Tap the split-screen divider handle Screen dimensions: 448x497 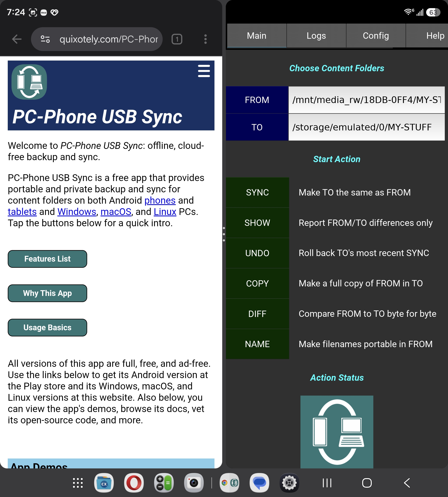coord(224,234)
